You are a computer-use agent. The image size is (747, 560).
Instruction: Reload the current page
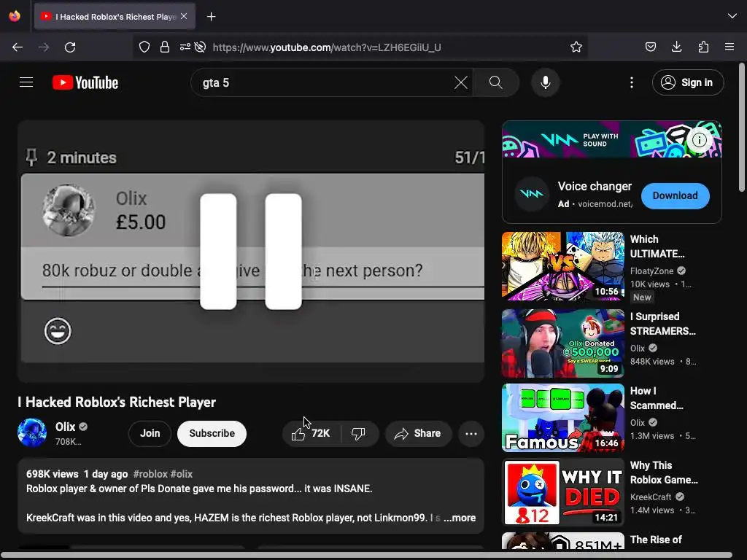[x=70, y=47]
